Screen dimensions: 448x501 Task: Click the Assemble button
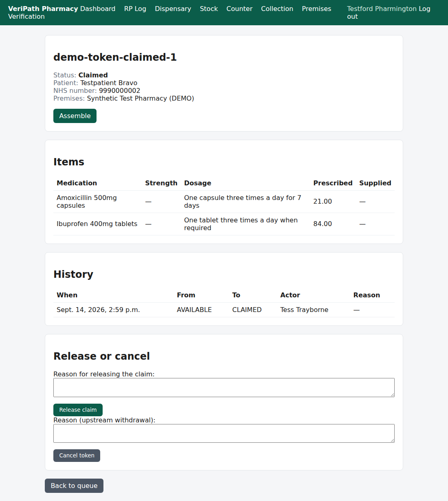[75, 116]
